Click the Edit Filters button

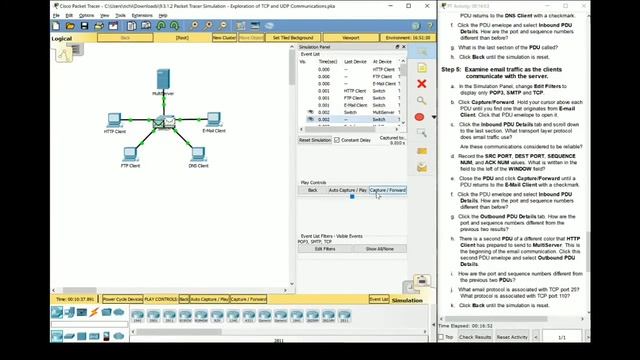coord(325,249)
